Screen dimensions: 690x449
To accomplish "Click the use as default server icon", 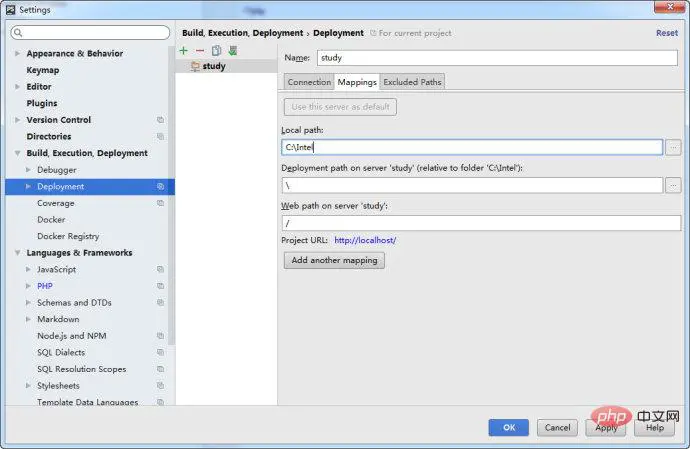I will pyautogui.click(x=232, y=50).
